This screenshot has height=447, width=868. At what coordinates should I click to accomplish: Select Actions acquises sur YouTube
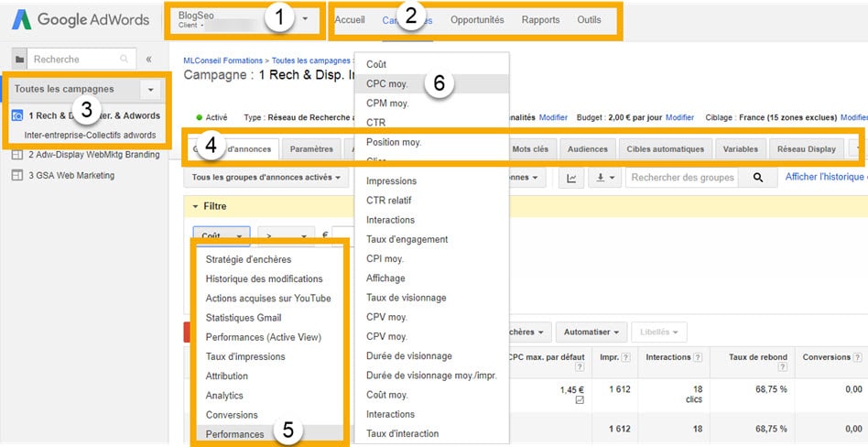pyautogui.click(x=270, y=298)
